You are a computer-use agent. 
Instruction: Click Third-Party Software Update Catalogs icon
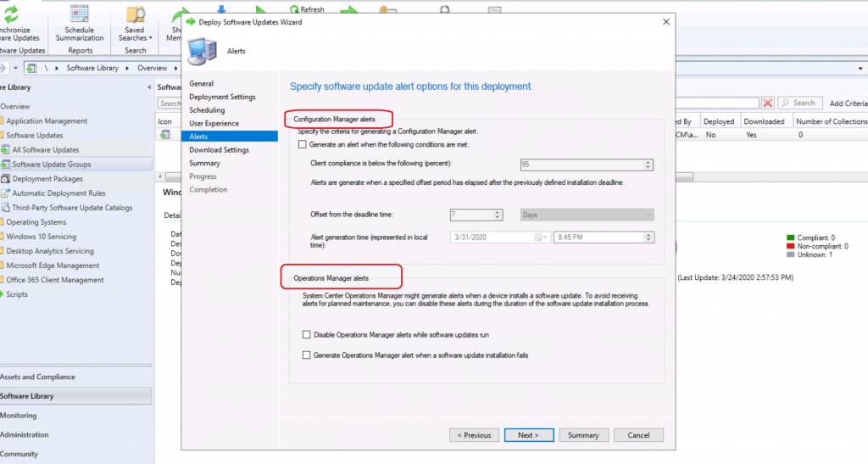pyautogui.click(x=5, y=207)
